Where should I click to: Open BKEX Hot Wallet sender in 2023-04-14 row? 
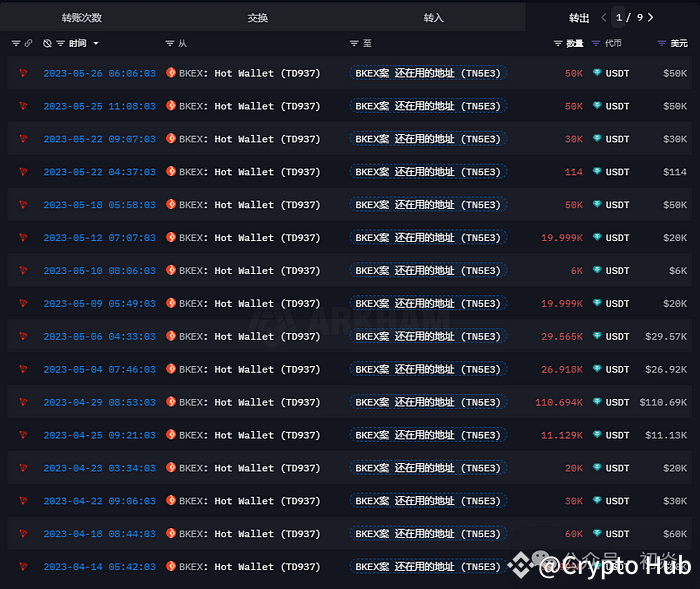[x=250, y=567]
